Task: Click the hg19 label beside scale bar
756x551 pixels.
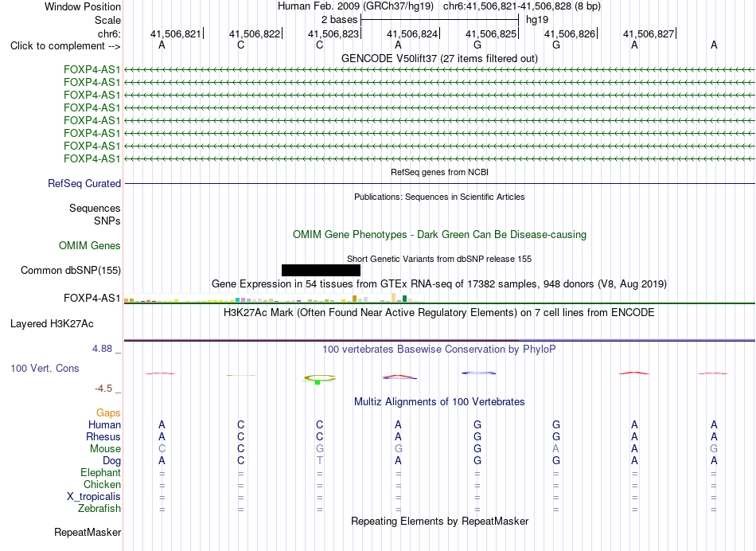Action: point(537,20)
